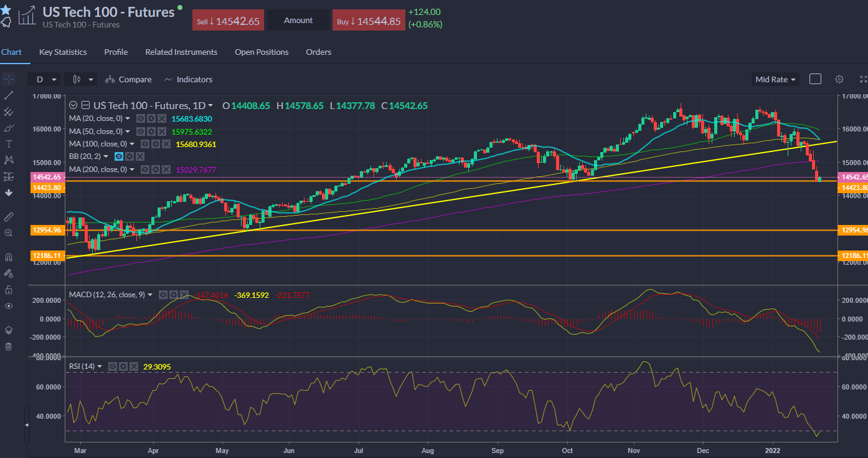Open settings gear for Bollinger Bands indicator
Screen dimensions: 868x458
click(129, 156)
